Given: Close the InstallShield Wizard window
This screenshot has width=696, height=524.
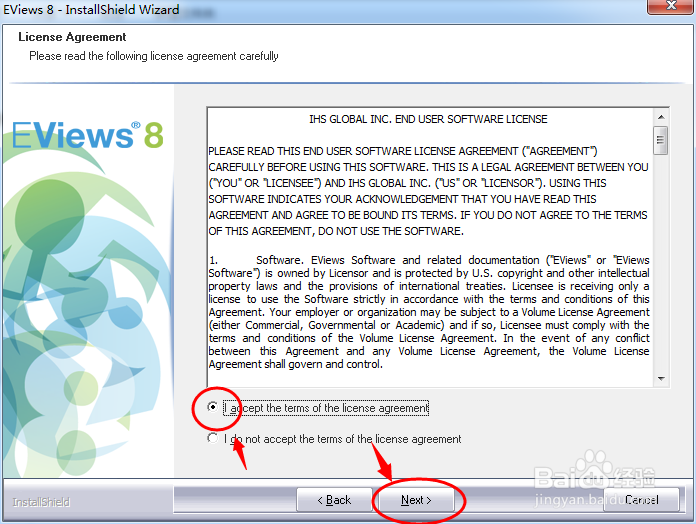Looking at the screenshot, I should (x=671, y=6).
